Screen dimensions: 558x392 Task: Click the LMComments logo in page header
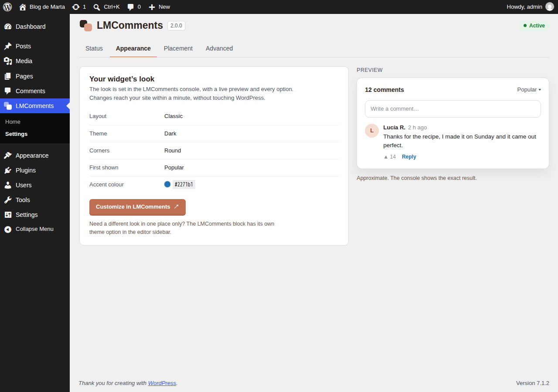pos(86,26)
